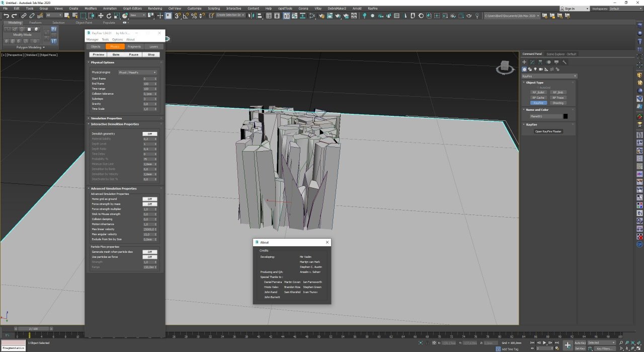Viewport: 644px width, 352px height.
Task: Switch to the Fragments tab
Action: coord(134,46)
